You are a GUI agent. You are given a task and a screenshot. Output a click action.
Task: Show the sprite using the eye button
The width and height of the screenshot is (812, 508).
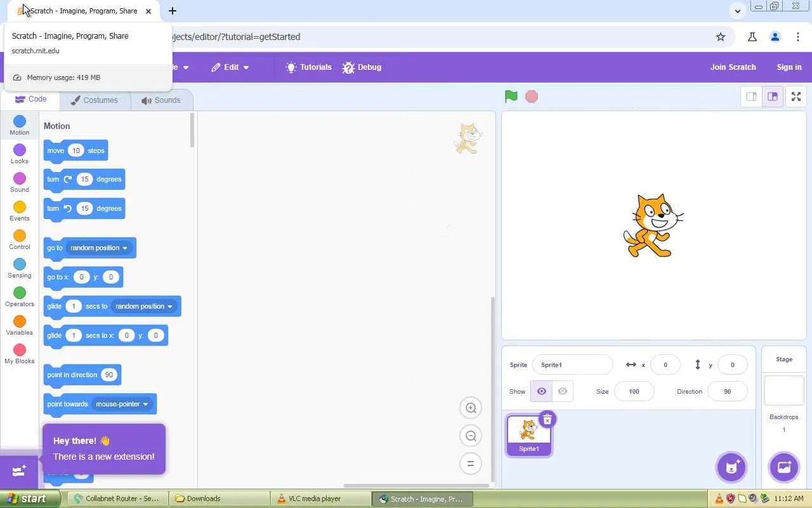click(x=542, y=392)
